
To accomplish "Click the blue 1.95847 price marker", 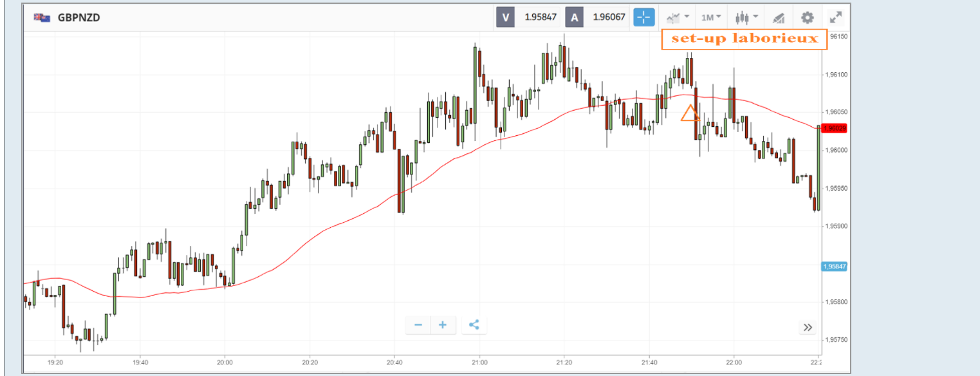I will pyautogui.click(x=835, y=266).
